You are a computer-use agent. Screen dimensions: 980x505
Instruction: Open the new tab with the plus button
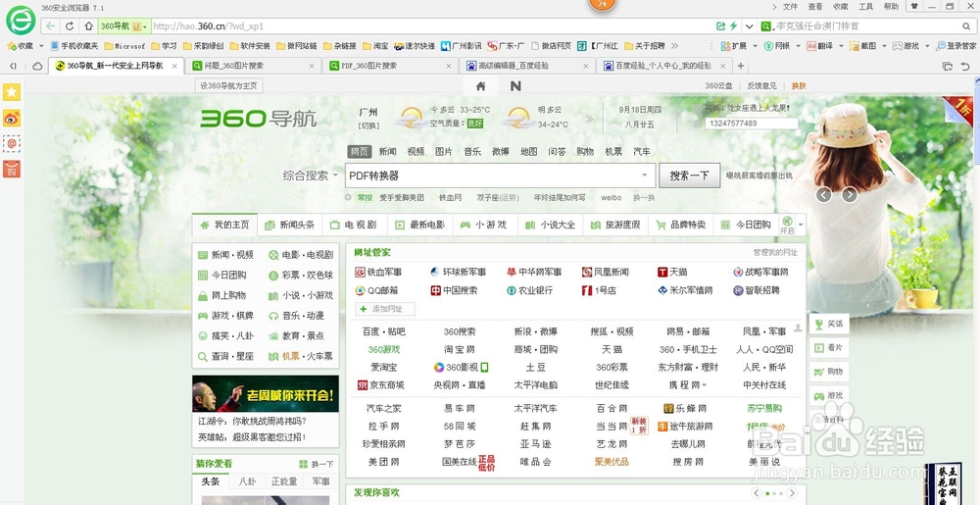pos(741,66)
